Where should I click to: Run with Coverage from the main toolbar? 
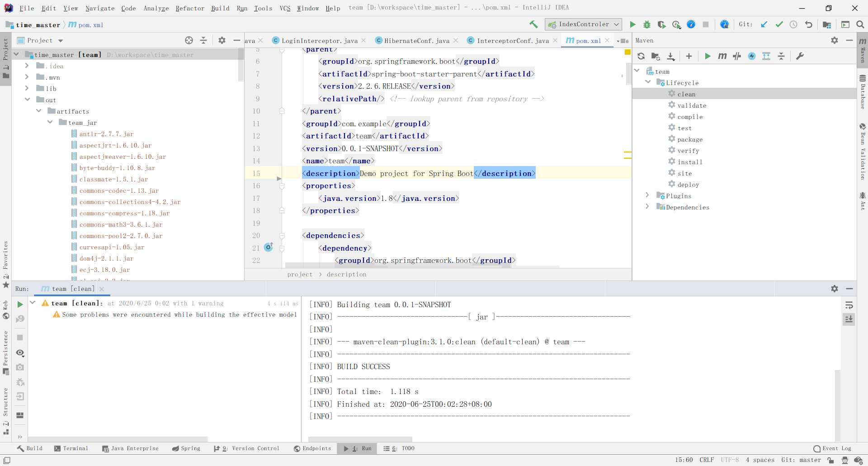[x=661, y=24]
